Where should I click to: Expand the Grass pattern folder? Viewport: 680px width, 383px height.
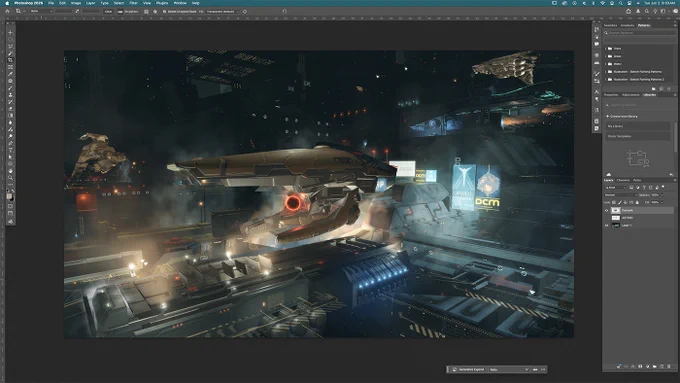pos(605,56)
